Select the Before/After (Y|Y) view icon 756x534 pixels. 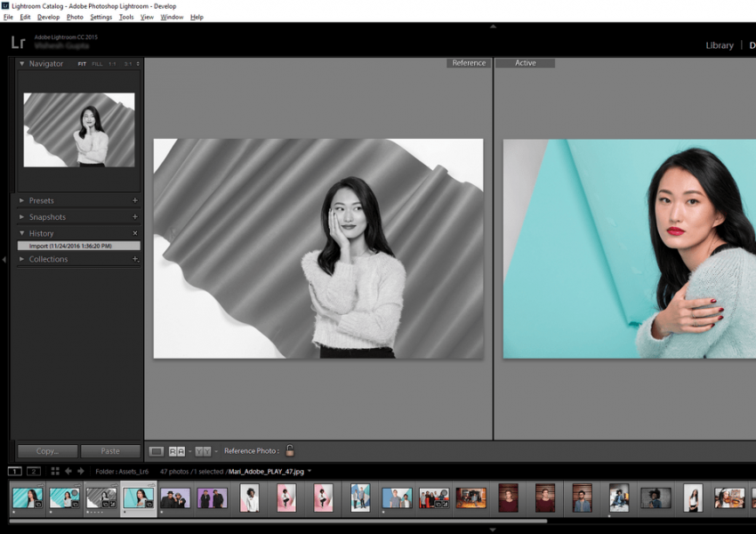pyautogui.click(x=202, y=451)
